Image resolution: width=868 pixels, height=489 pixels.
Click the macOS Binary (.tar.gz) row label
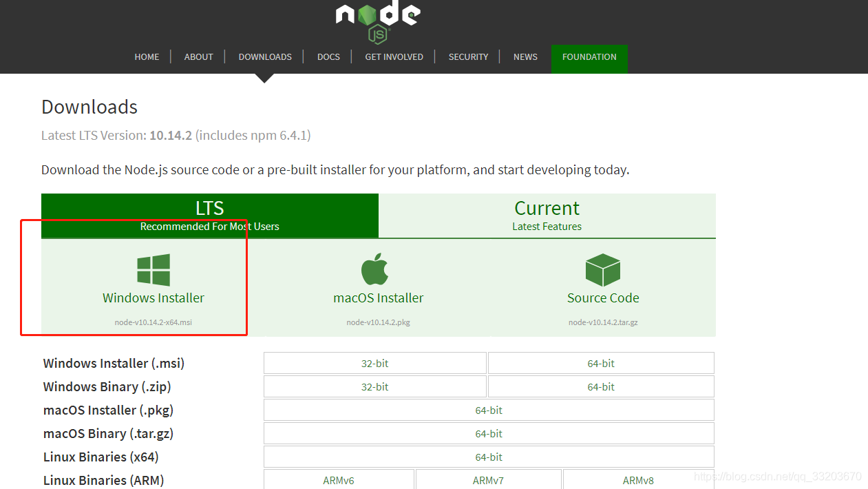pyautogui.click(x=108, y=433)
